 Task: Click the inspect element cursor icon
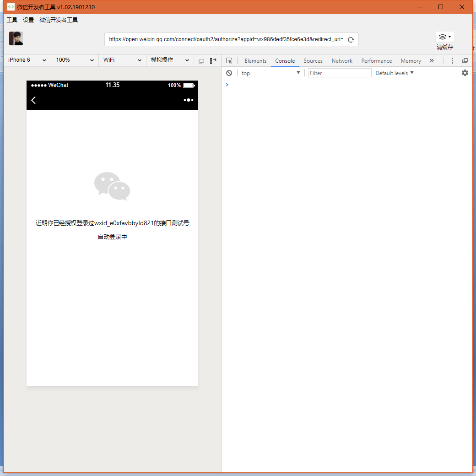coord(229,61)
